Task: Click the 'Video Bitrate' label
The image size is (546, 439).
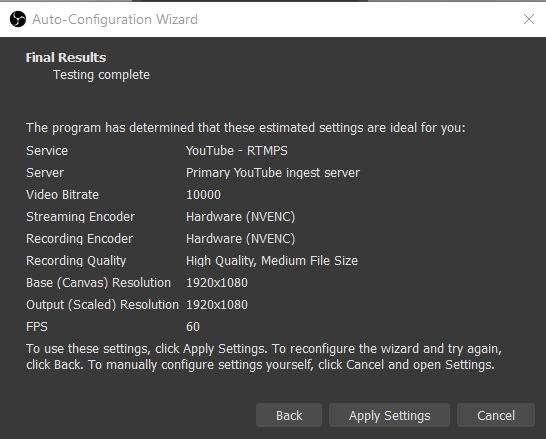Action: click(x=63, y=195)
